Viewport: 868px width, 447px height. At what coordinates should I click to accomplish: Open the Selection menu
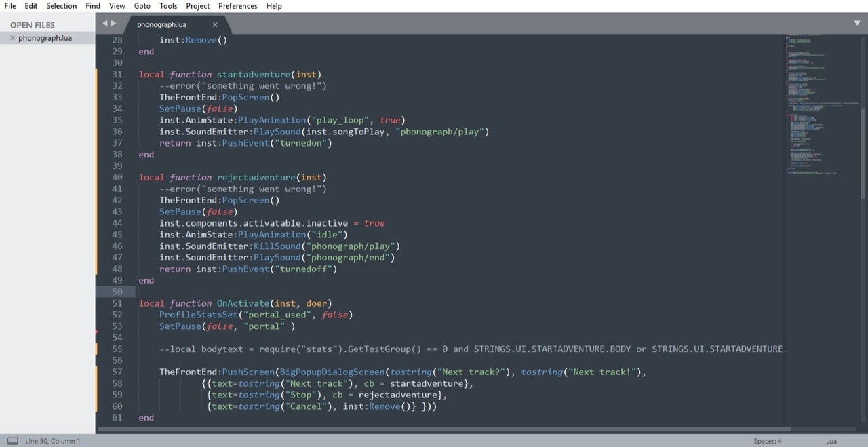[61, 6]
